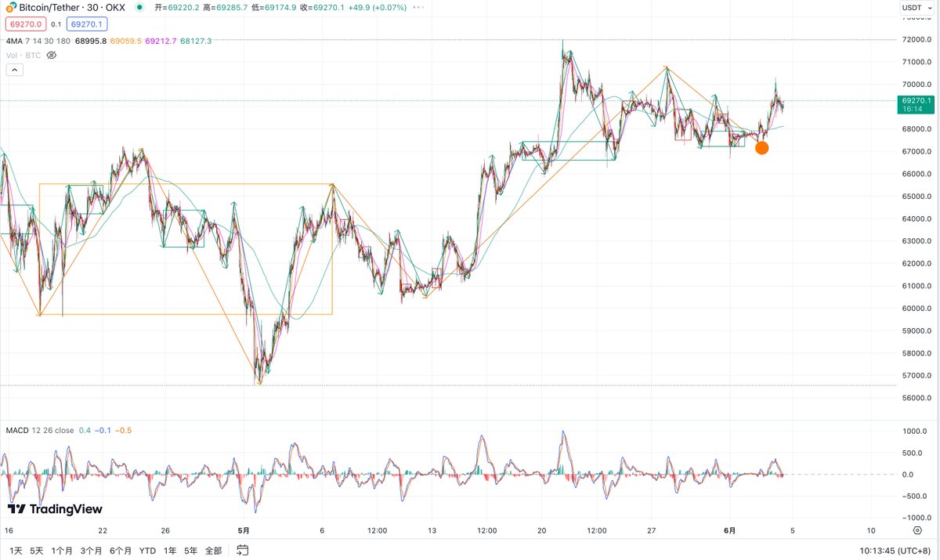Viewport: 940px width, 560px height.
Task: Click the green market status dot
Action: (x=139, y=7)
